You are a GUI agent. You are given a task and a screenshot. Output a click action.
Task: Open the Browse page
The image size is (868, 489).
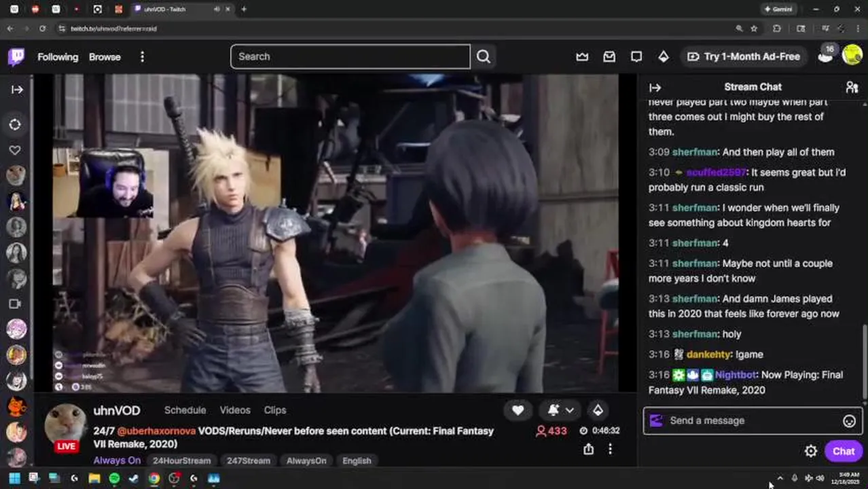click(x=105, y=57)
